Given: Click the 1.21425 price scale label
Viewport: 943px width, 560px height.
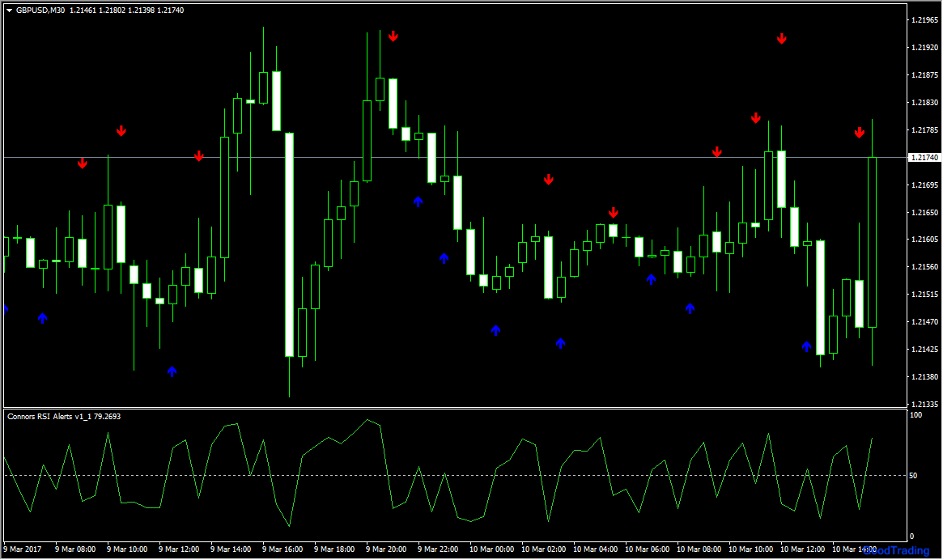Looking at the screenshot, I should (924, 350).
